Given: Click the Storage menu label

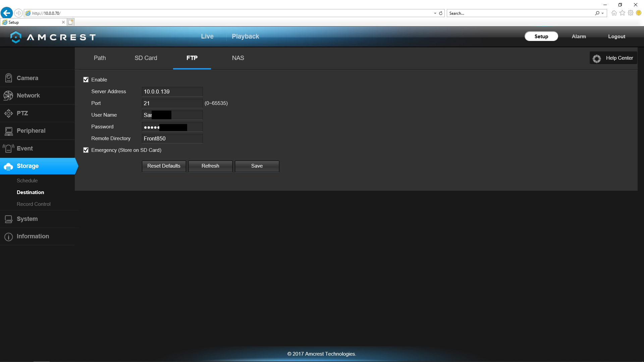Looking at the screenshot, I should click(28, 166).
